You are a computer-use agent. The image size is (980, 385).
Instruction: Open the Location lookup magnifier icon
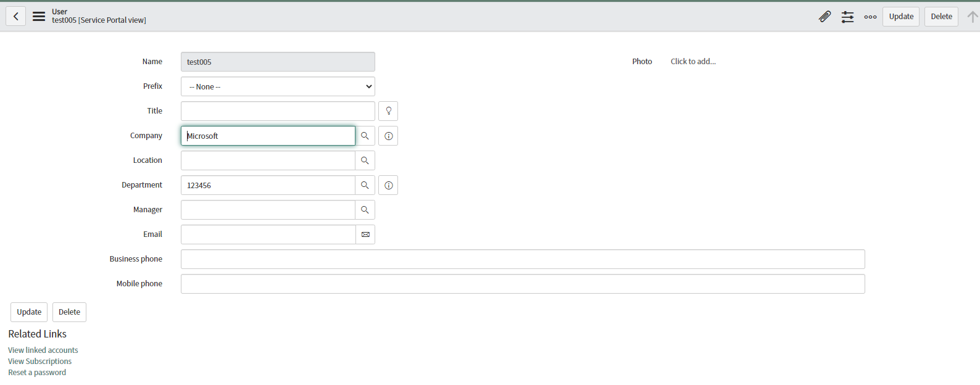pyautogui.click(x=365, y=160)
